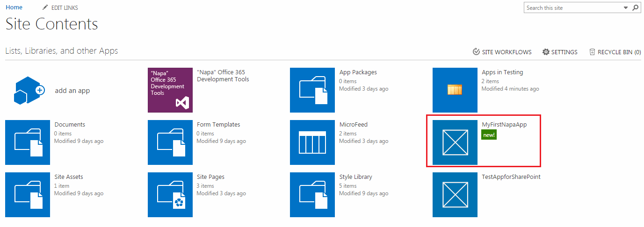
Task: Click "Modified 9 days ago" under Documents
Action: pyautogui.click(x=79, y=141)
